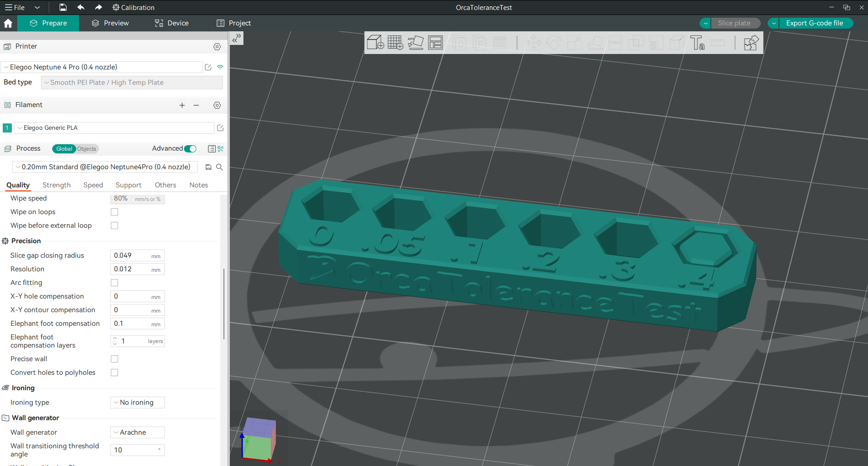Toggle the Advanced mode switch
The height and width of the screenshot is (466, 868).
(191, 149)
